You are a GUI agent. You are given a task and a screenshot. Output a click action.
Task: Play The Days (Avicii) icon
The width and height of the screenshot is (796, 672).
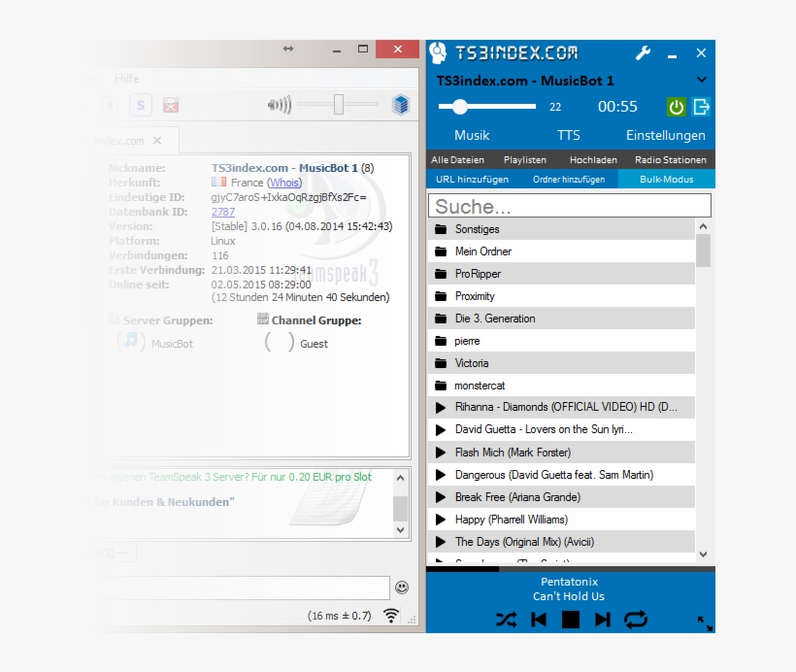pyautogui.click(x=441, y=542)
